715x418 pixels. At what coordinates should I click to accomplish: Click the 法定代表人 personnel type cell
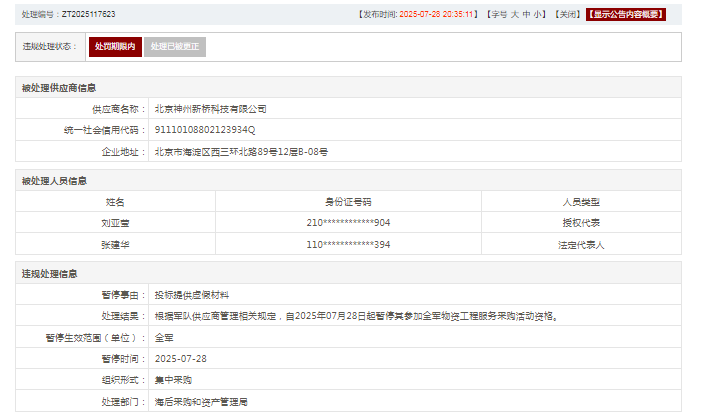581,244
